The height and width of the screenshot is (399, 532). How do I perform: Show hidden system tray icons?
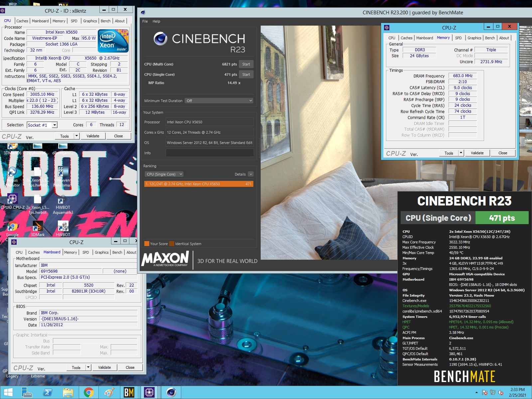coord(476,393)
